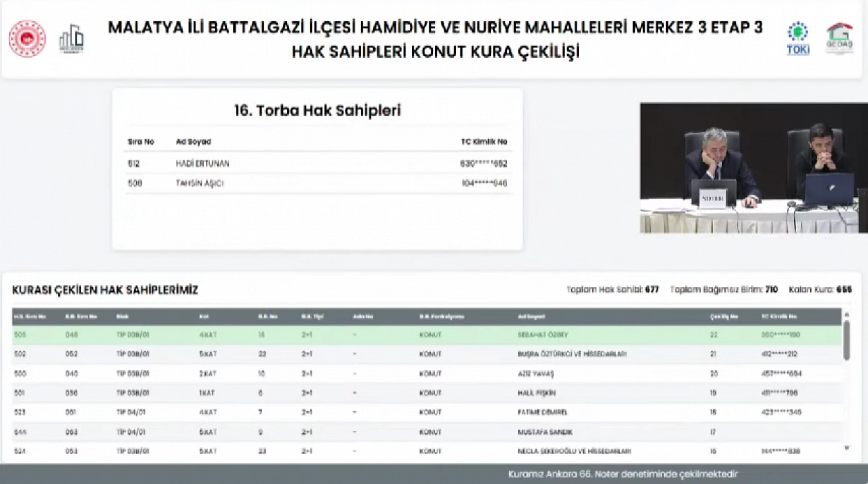Select the BUŞRA ÖZTÜRKCİ VE HİSSEDARLARI cell
This screenshot has height=484, width=868.
[572, 354]
